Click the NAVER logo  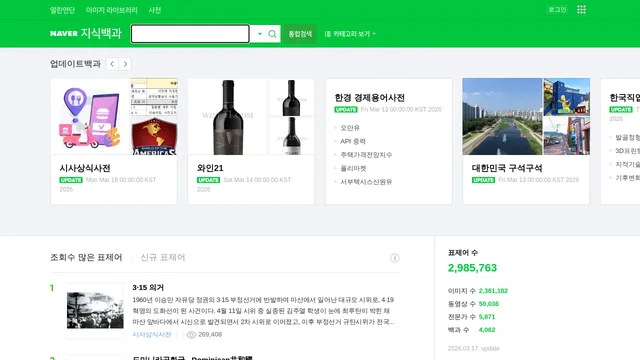click(x=64, y=33)
